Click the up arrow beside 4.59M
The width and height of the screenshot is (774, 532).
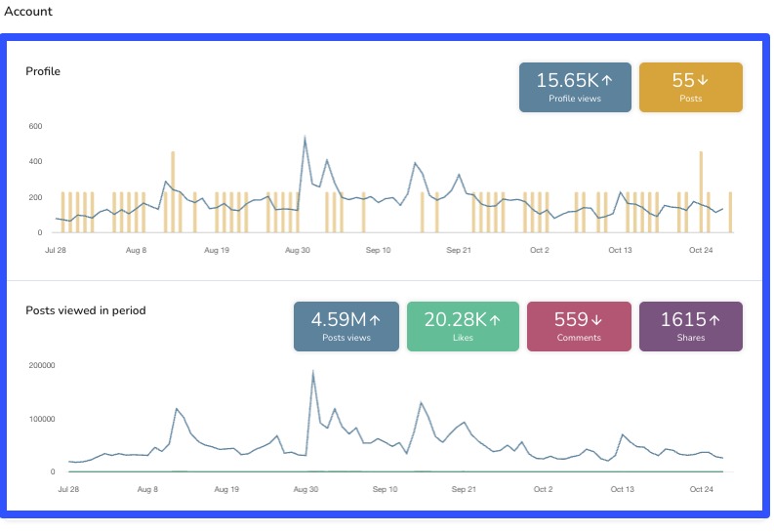pyautogui.click(x=375, y=319)
